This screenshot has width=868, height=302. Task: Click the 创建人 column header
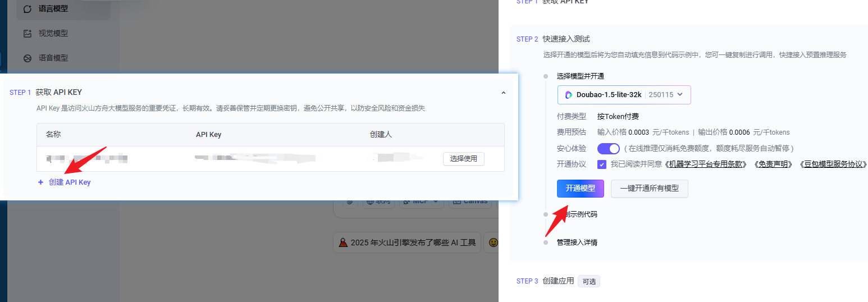(x=381, y=135)
